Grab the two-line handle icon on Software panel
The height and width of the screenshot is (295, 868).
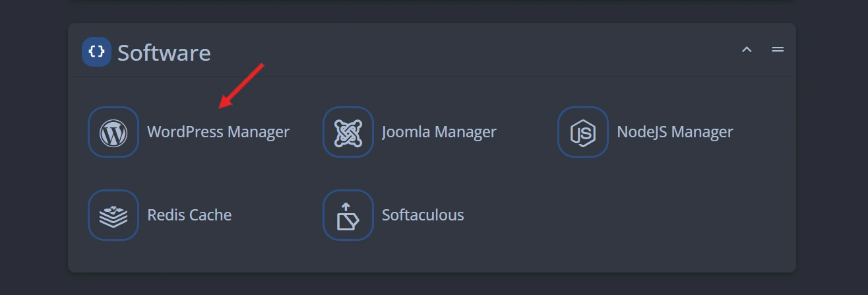[778, 49]
